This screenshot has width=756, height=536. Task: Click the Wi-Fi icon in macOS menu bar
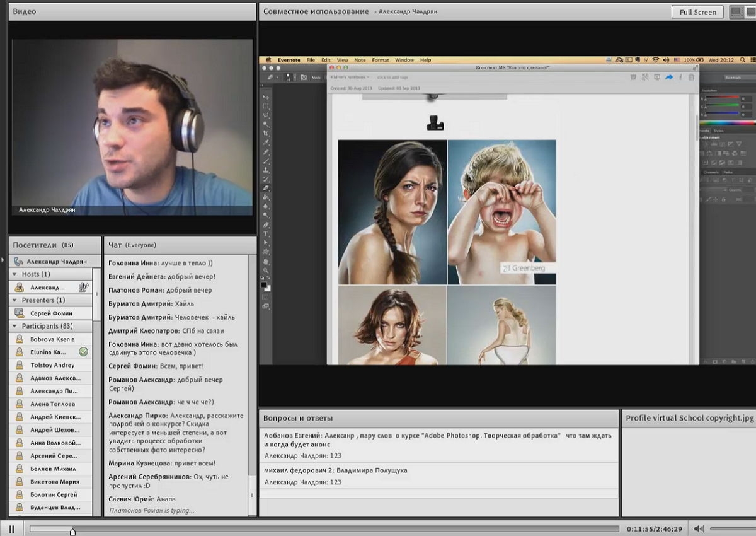655,60
